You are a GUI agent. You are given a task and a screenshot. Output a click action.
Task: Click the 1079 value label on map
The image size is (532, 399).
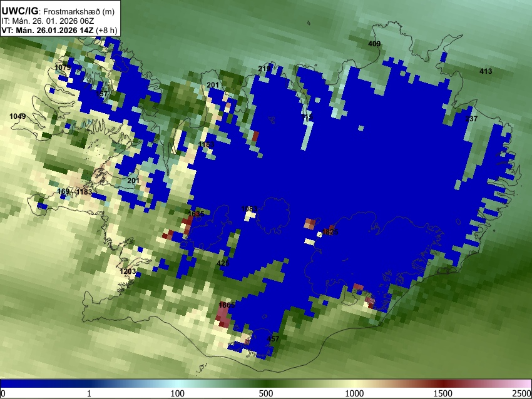coord(63,68)
